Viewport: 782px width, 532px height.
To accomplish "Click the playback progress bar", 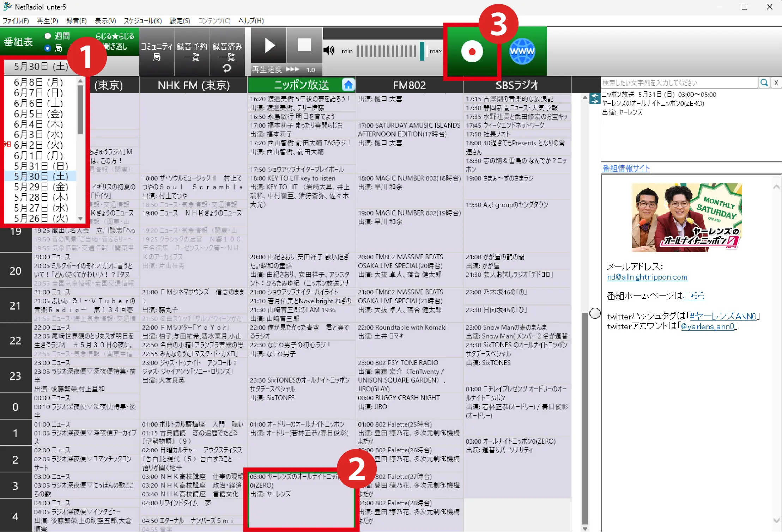I will click(383, 33).
